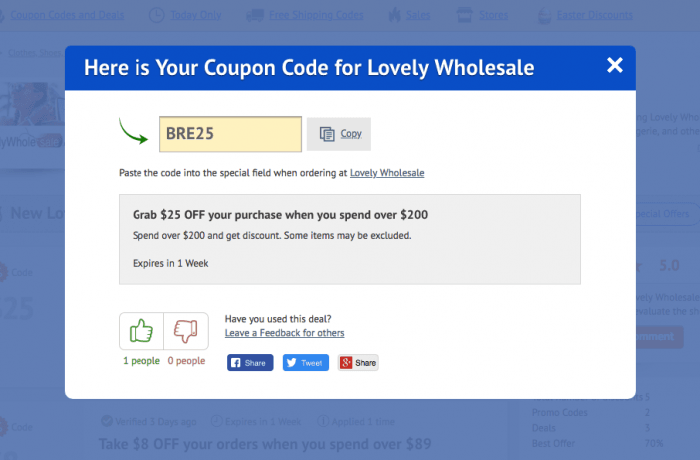The height and width of the screenshot is (460, 700).
Task: Select the BRE25 coupon code field
Action: (230, 134)
